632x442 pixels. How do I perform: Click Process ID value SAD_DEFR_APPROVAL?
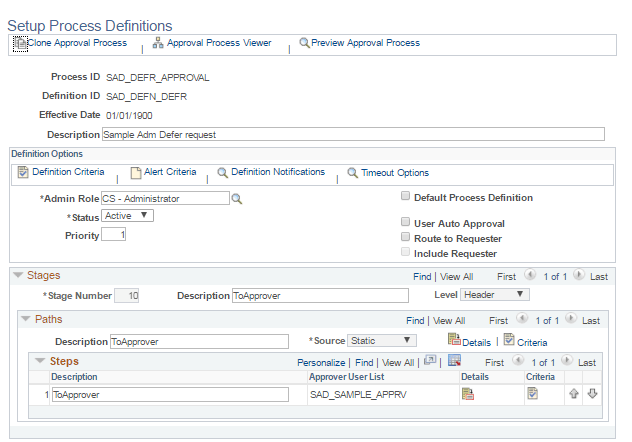[x=158, y=78]
